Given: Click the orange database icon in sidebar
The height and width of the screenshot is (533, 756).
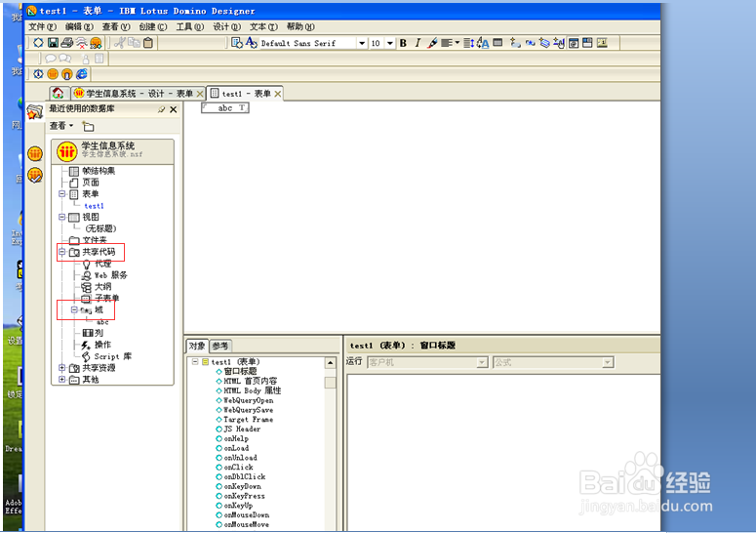Looking at the screenshot, I should (35, 154).
